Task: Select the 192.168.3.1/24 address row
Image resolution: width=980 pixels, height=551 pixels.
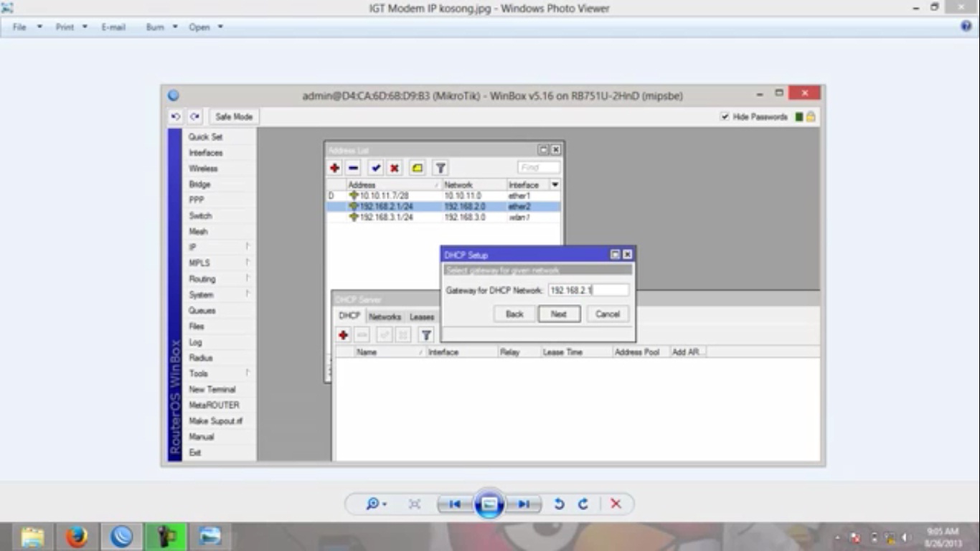Action: click(x=443, y=217)
